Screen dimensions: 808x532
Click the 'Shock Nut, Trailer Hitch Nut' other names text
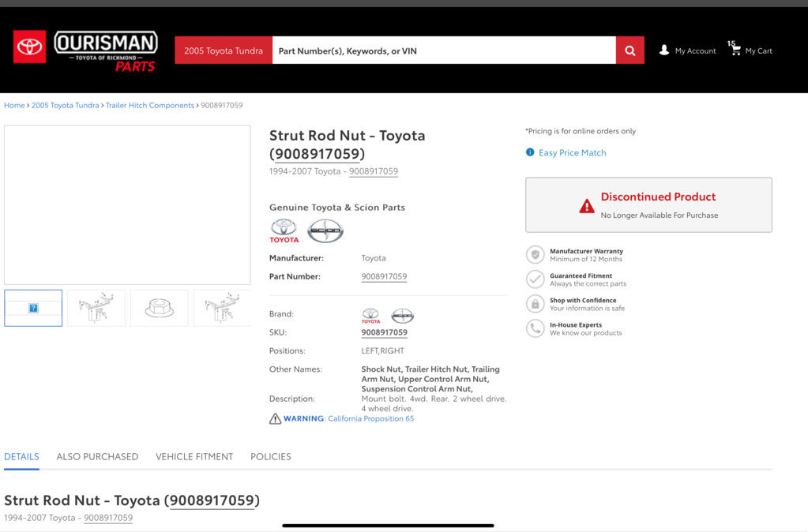430,379
